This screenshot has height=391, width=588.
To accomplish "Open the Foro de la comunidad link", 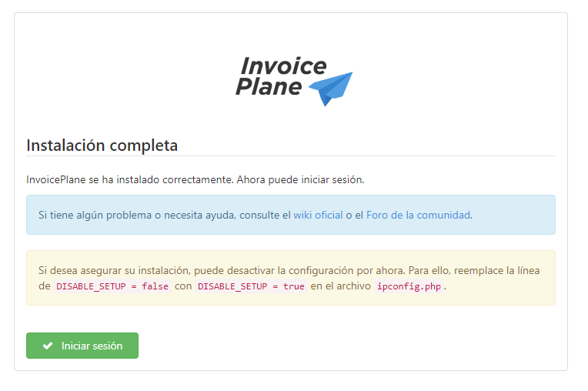I will 418,216.
